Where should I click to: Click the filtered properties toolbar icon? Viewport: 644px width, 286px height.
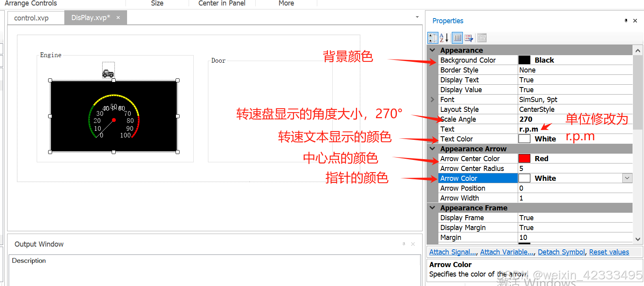469,38
